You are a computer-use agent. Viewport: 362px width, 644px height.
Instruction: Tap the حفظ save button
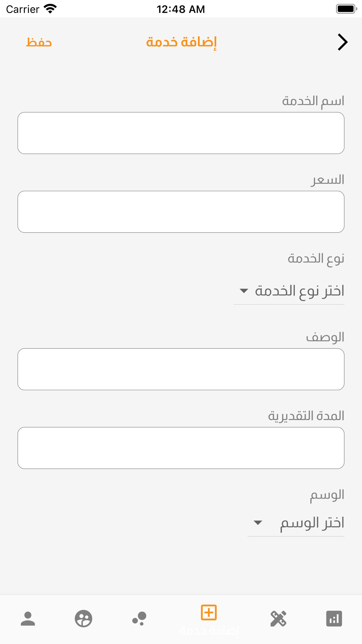tap(39, 42)
